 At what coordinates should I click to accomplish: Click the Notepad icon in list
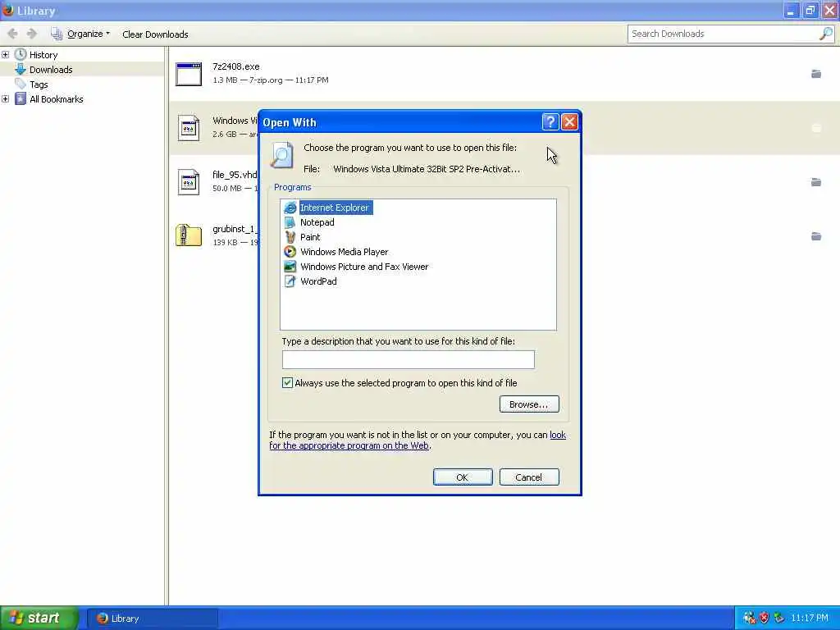click(x=290, y=222)
